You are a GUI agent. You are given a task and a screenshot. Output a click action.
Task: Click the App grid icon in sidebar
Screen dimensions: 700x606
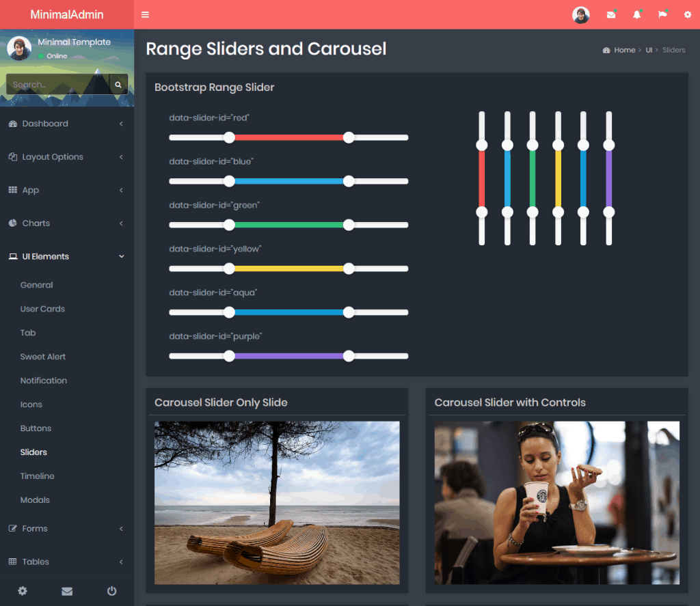tap(13, 190)
